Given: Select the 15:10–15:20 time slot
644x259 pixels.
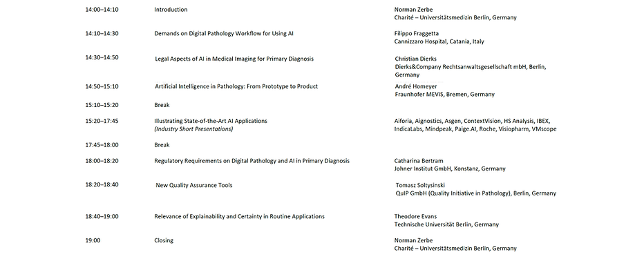Looking at the screenshot, I should click(x=102, y=105).
